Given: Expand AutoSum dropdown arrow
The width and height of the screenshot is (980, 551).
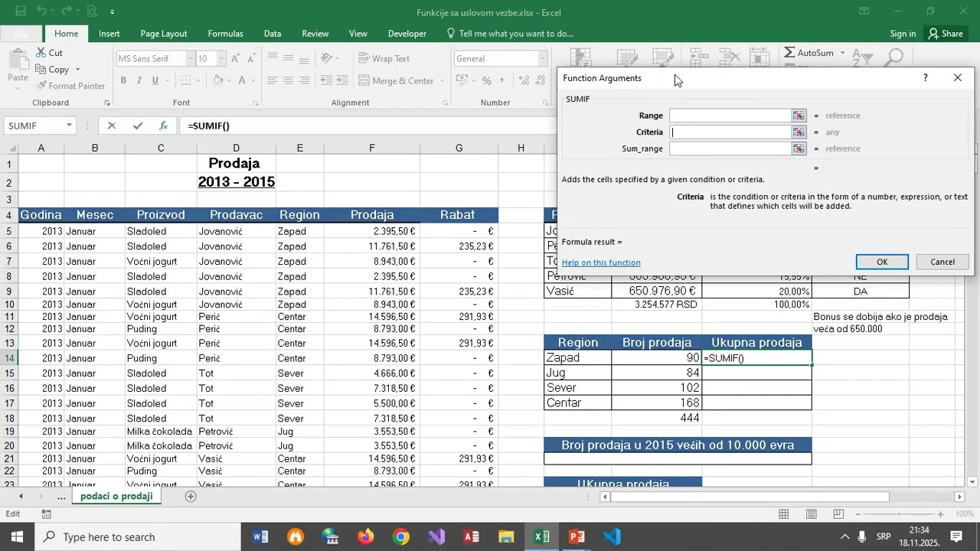Looking at the screenshot, I should (842, 53).
